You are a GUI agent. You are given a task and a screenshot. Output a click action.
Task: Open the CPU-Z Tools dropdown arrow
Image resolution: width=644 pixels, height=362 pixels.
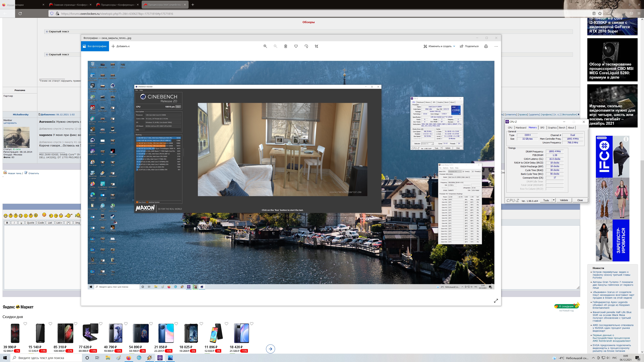[x=553, y=200]
